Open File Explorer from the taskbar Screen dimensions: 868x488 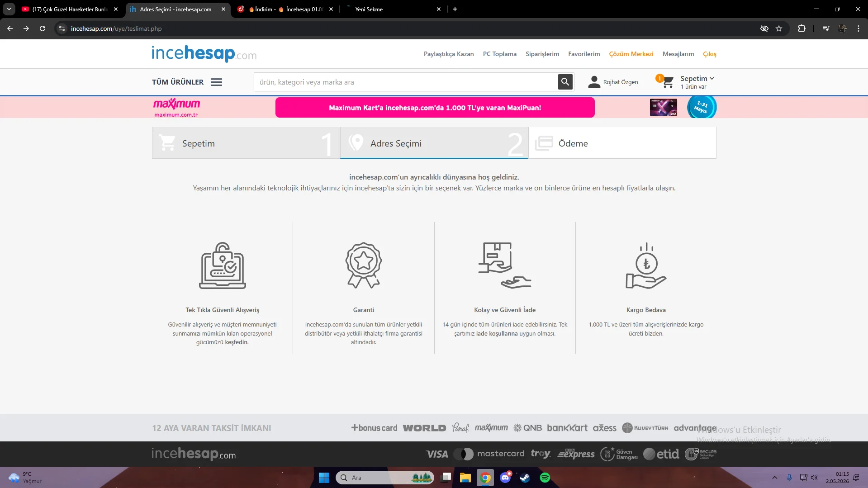pos(465,478)
